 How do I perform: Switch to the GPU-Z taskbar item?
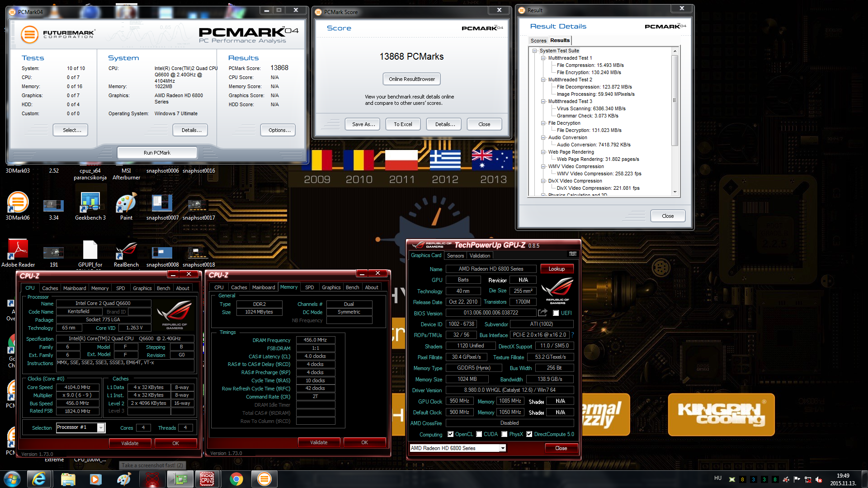point(180,479)
